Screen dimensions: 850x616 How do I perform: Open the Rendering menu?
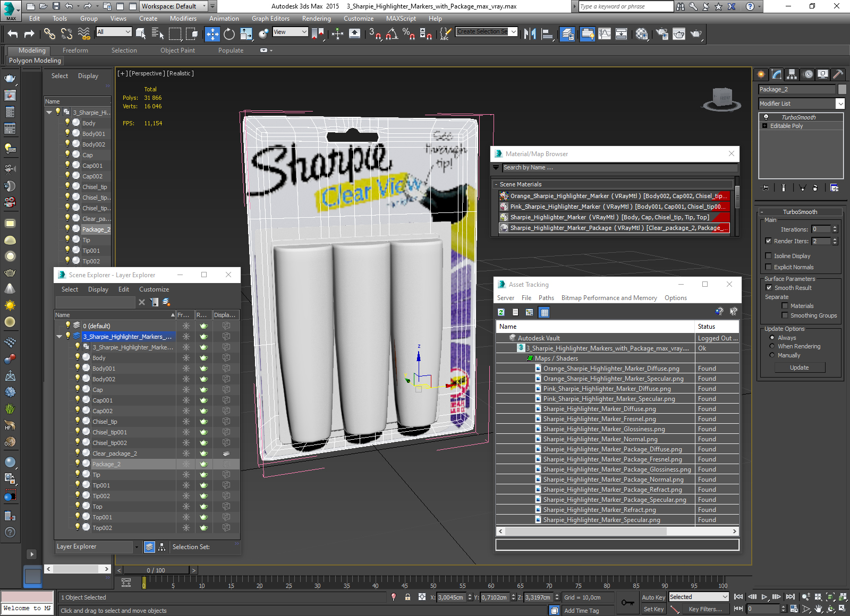point(317,19)
